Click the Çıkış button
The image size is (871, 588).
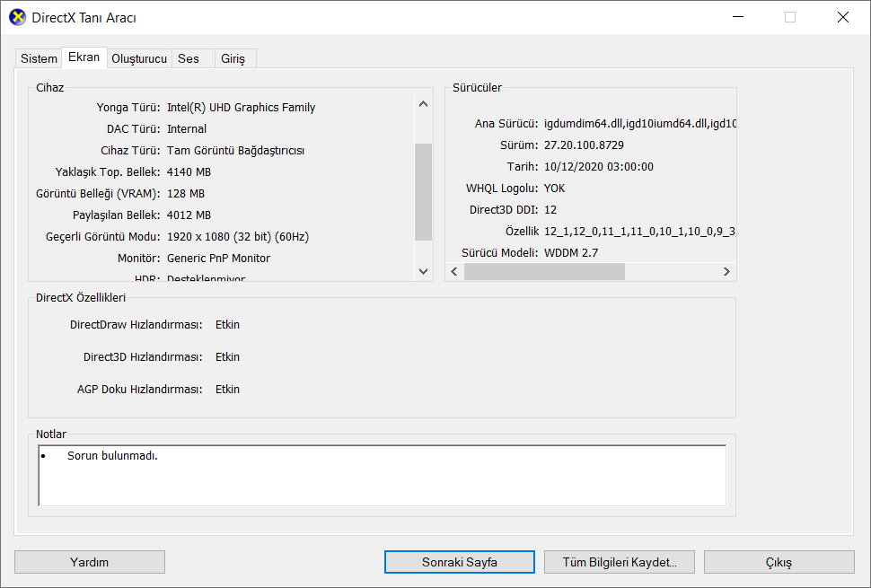coord(779,562)
